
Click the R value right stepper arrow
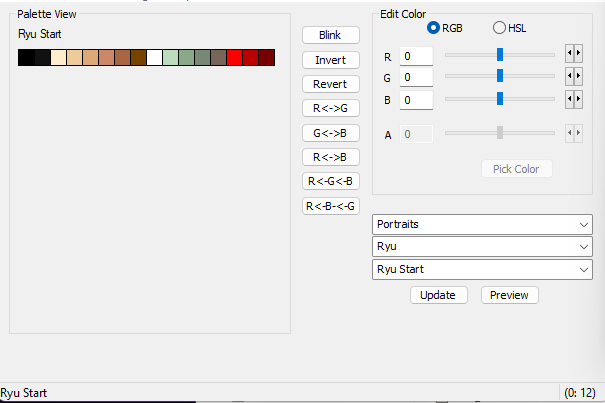click(578, 53)
